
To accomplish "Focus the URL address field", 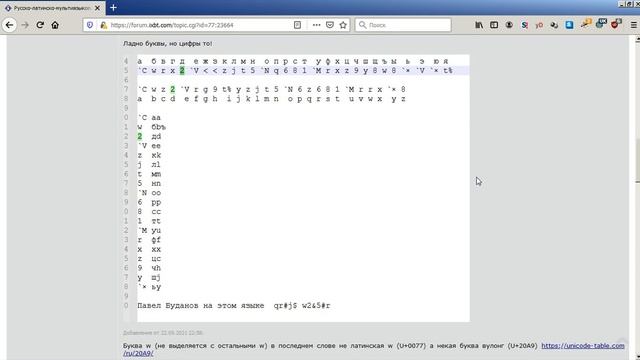I will pos(200,25).
